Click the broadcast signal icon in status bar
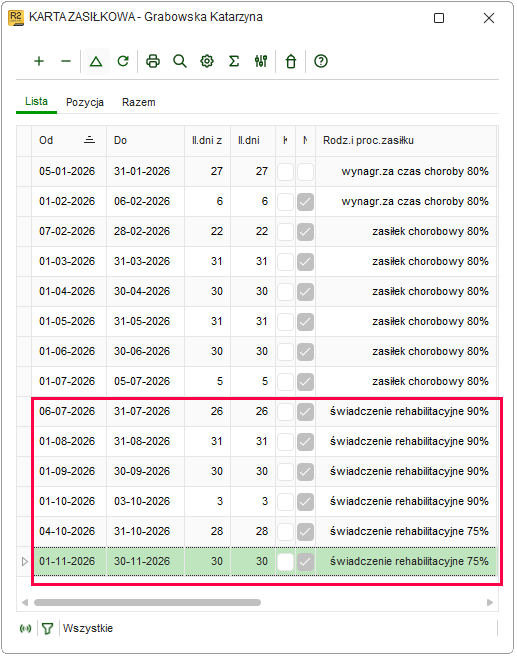The image size is (517, 662). tap(25, 629)
